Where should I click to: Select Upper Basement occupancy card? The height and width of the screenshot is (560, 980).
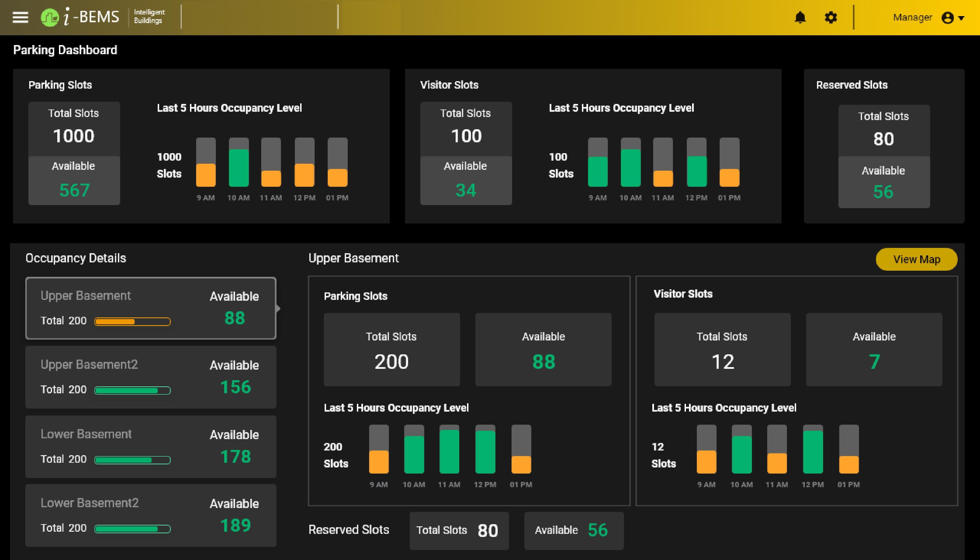click(x=150, y=308)
